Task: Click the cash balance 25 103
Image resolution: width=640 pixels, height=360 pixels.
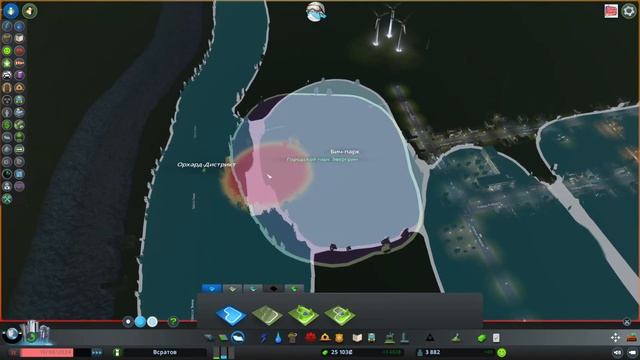Action: click(341, 352)
